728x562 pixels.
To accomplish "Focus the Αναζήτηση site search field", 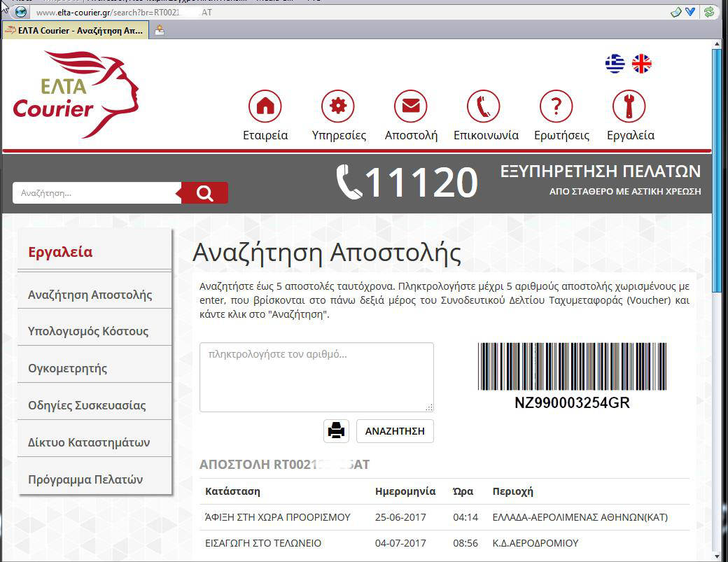I will tap(97, 193).
